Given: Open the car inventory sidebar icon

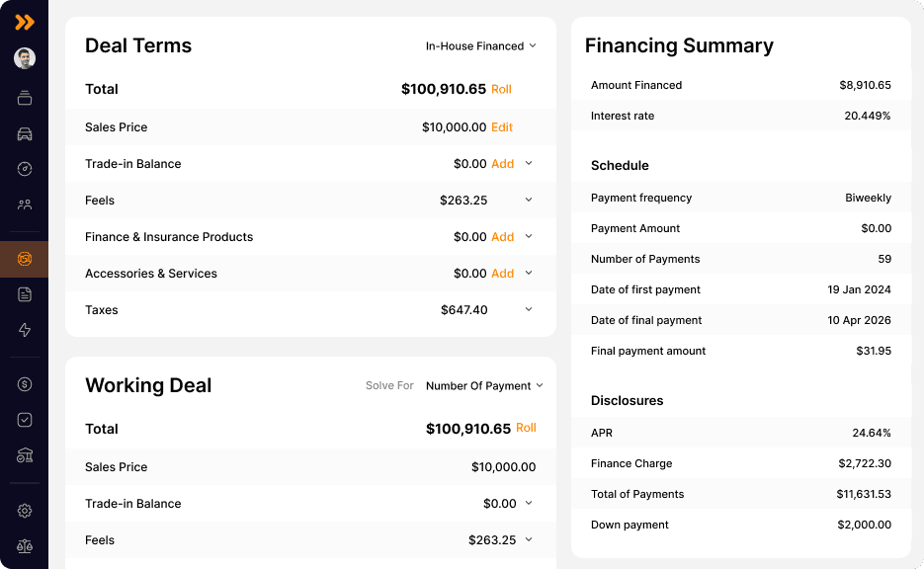Looking at the screenshot, I should pos(25,133).
